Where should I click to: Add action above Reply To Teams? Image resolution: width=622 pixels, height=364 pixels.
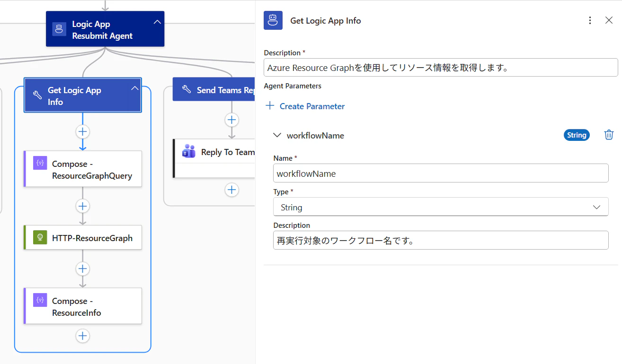pyautogui.click(x=231, y=120)
